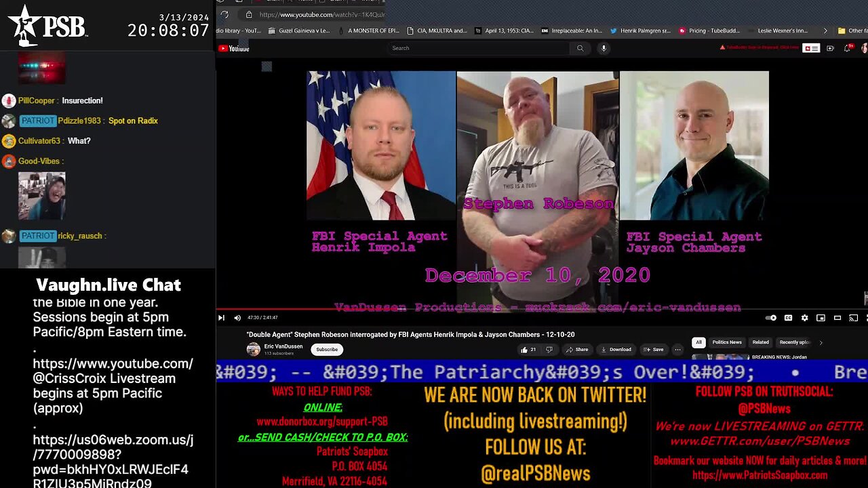
Task: Open the 'Henrik Palmgren' Twitter bookmark
Action: (641, 30)
